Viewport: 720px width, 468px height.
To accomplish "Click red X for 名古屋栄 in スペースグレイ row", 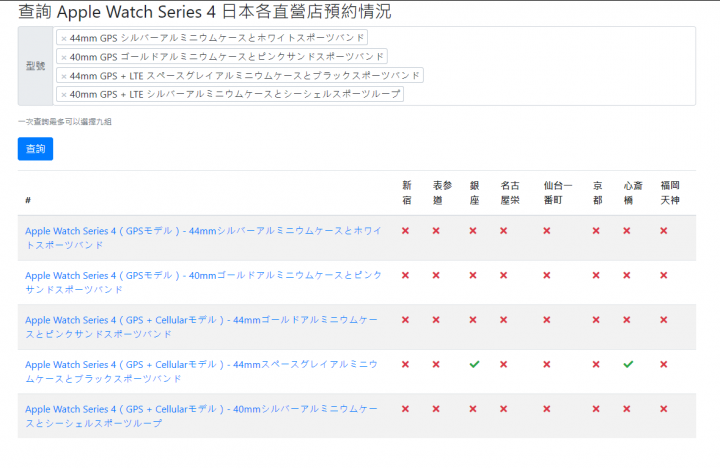I will pyautogui.click(x=504, y=364).
